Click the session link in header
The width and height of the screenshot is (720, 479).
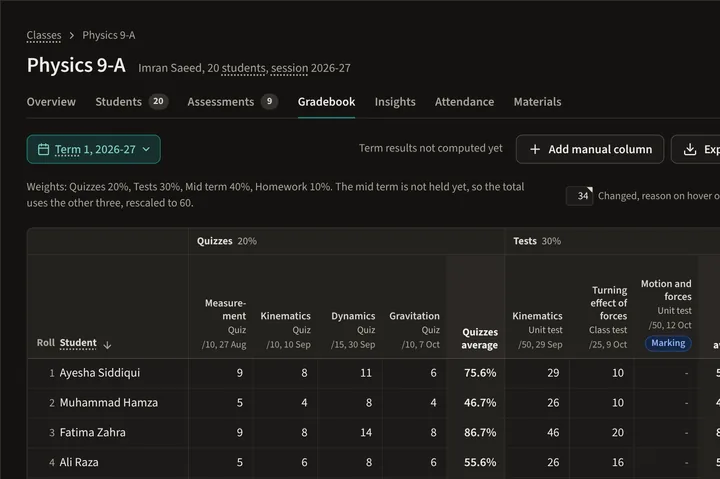point(289,68)
